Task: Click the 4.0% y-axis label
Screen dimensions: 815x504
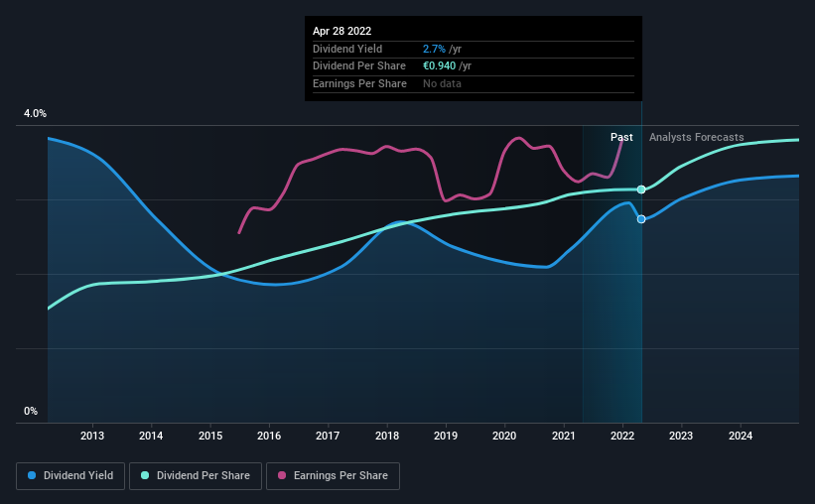Action: coord(35,113)
